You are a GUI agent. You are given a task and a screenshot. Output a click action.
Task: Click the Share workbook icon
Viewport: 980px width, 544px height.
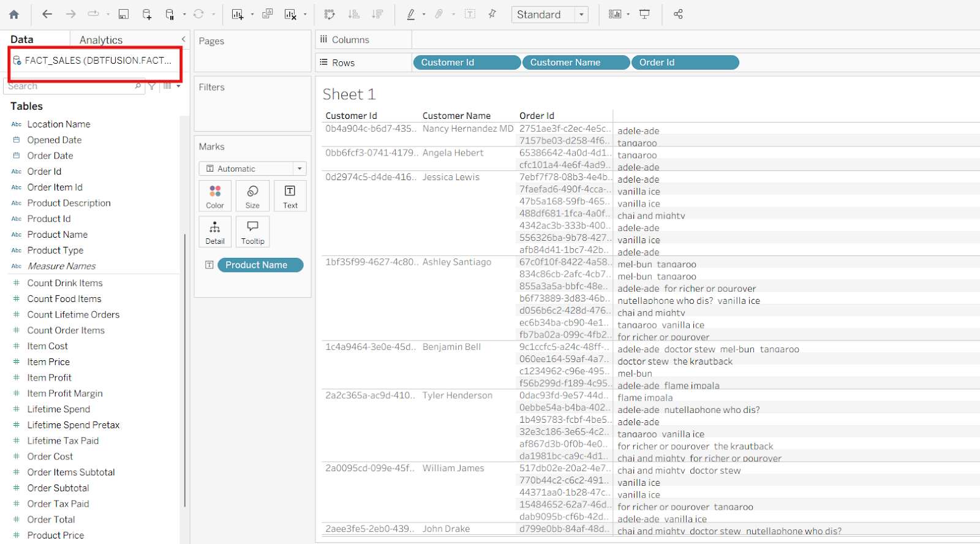[678, 14]
